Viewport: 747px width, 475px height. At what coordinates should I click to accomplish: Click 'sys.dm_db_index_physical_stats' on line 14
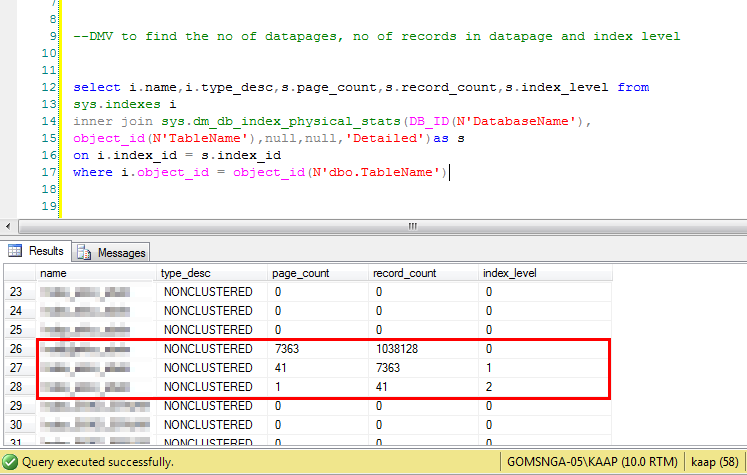(281, 121)
